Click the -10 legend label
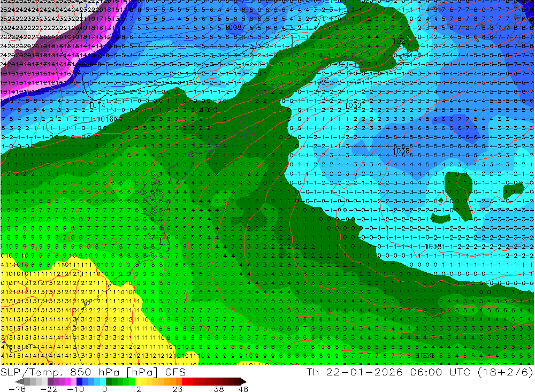Viewport: 535px width, 392px height. click(75, 389)
